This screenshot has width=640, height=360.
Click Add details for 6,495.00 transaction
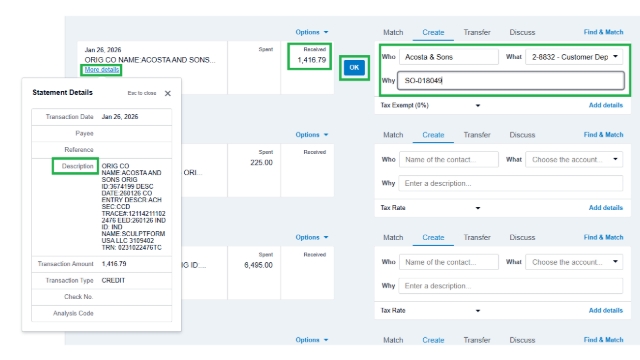pos(606,310)
